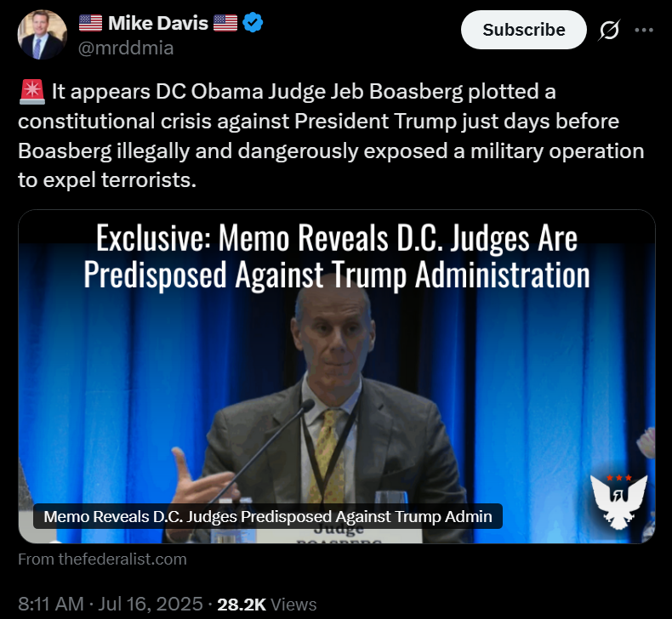Open the Federalist article card image

click(x=337, y=377)
